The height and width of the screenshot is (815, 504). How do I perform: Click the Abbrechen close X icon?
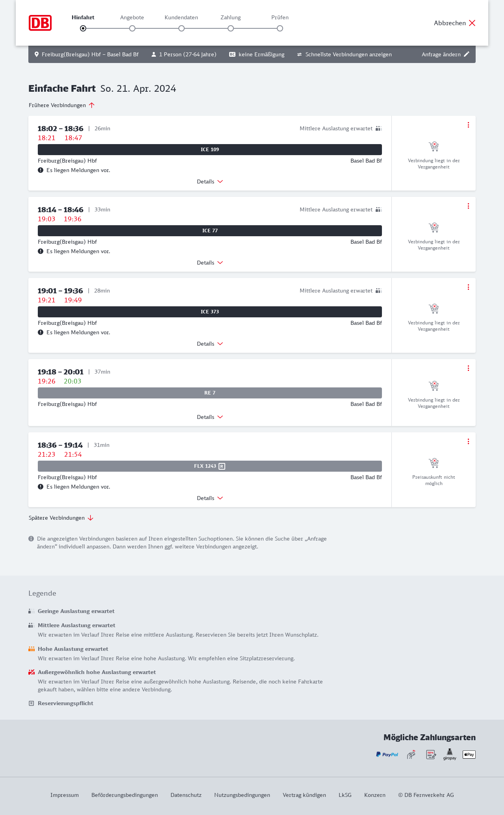472,23
